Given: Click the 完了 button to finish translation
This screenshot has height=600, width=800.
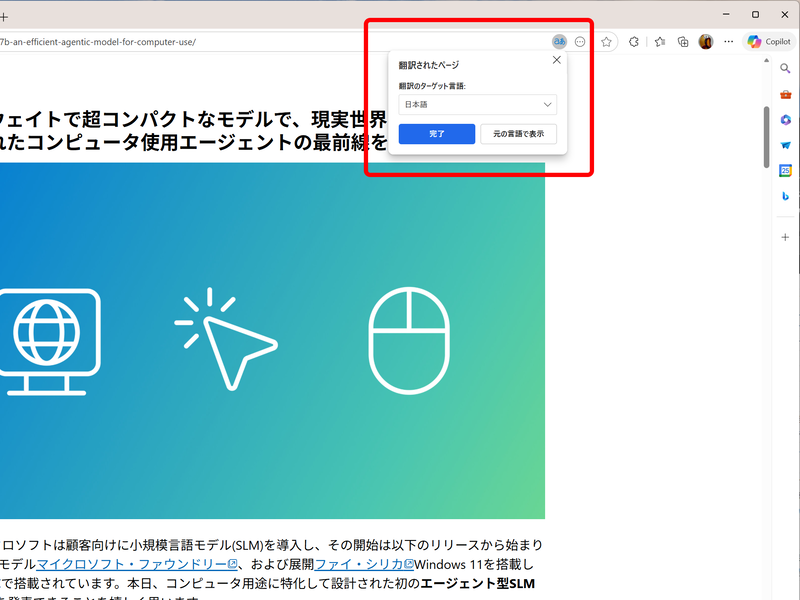Looking at the screenshot, I should click(x=436, y=133).
